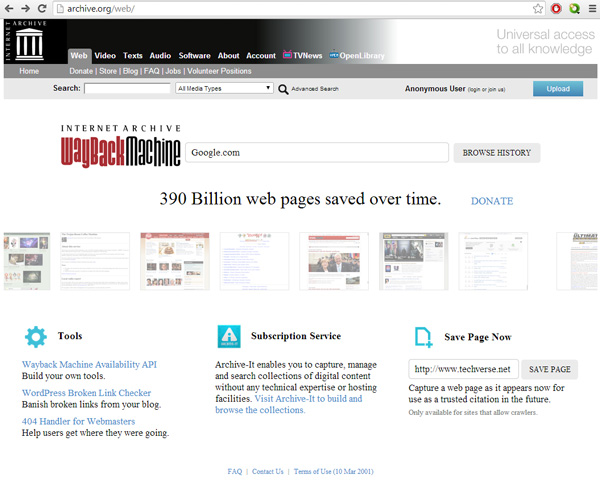600x485 pixels.
Task: Click the Blog link
Action: [130, 71]
